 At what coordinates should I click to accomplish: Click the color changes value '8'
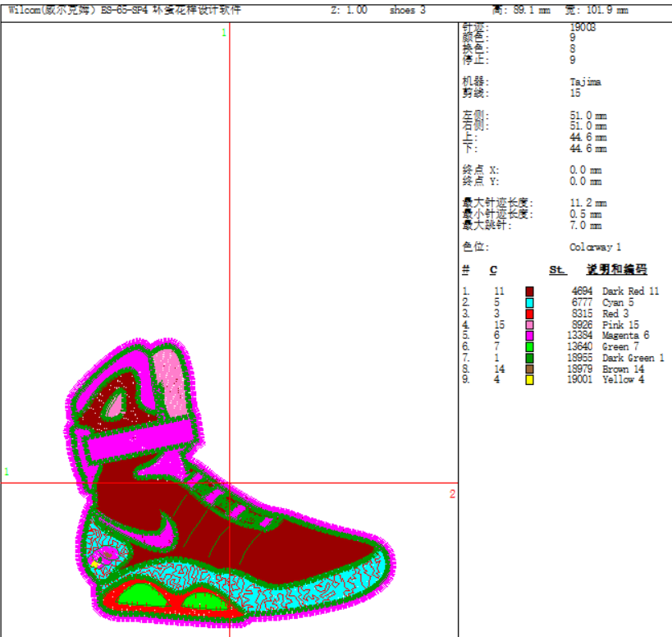click(x=573, y=49)
